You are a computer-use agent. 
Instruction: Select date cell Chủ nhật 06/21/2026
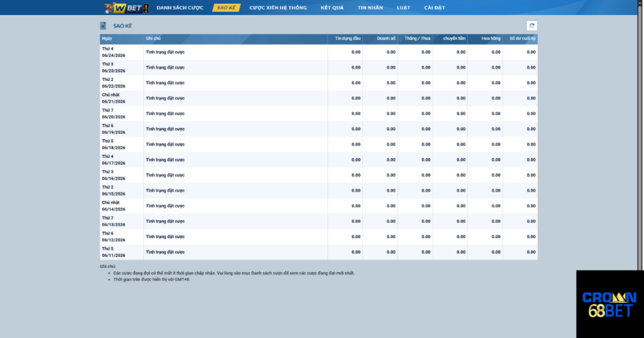[x=121, y=98]
